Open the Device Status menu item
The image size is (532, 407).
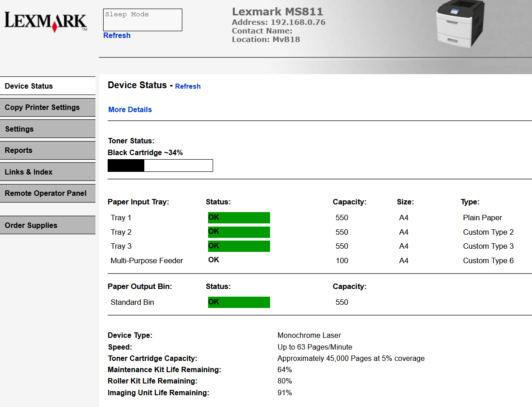[x=47, y=86]
